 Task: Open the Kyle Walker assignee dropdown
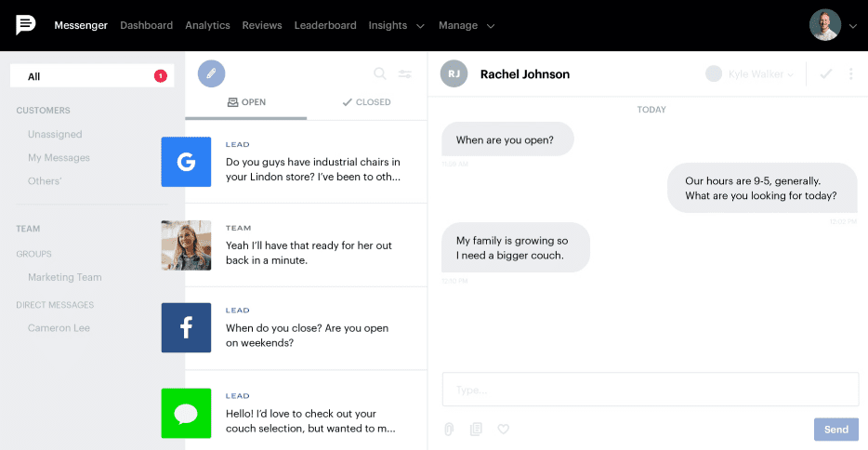(x=751, y=74)
